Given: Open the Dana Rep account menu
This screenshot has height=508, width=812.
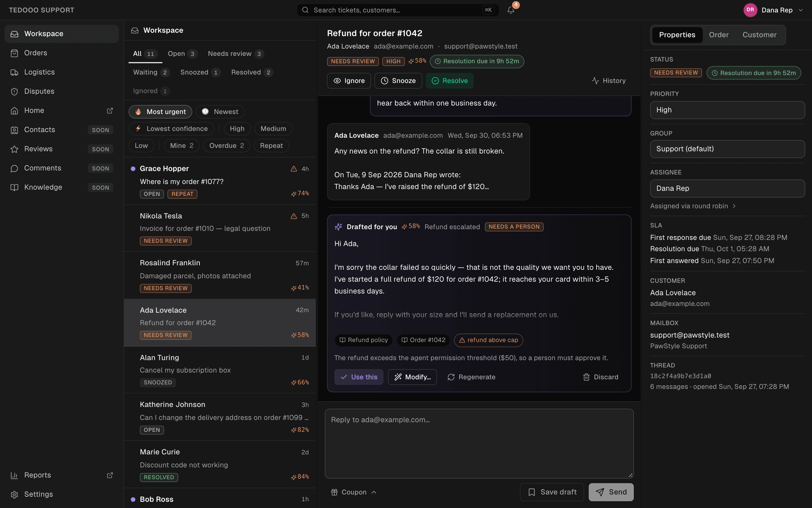Looking at the screenshot, I should pos(773,10).
